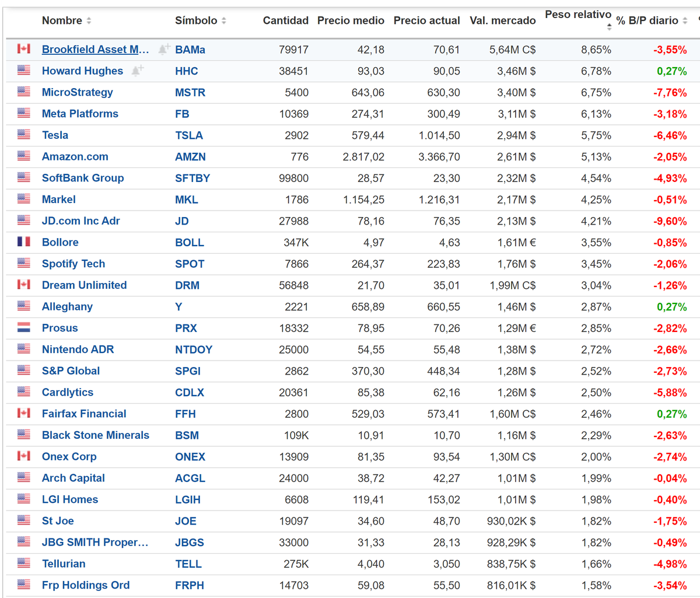Image resolution: width=700 pixels, height=598 pixels.
Task: Click the US flag in MicroStrategy row
Action: click(x=23, y=92)
